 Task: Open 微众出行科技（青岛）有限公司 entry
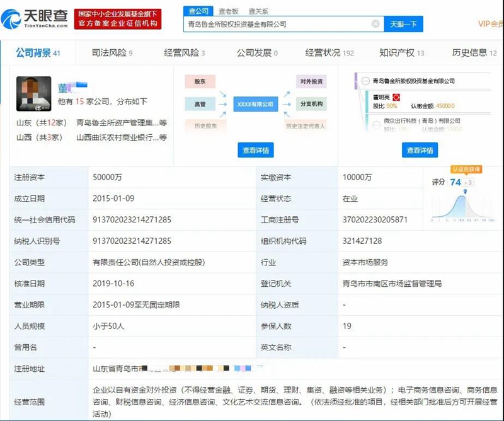(x=421, y=121)
